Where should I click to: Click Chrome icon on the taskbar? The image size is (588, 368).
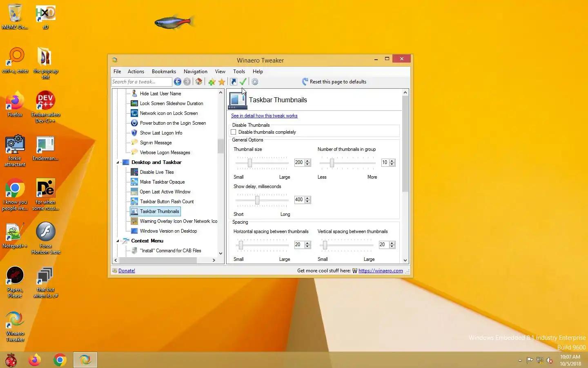coord(60,360)
